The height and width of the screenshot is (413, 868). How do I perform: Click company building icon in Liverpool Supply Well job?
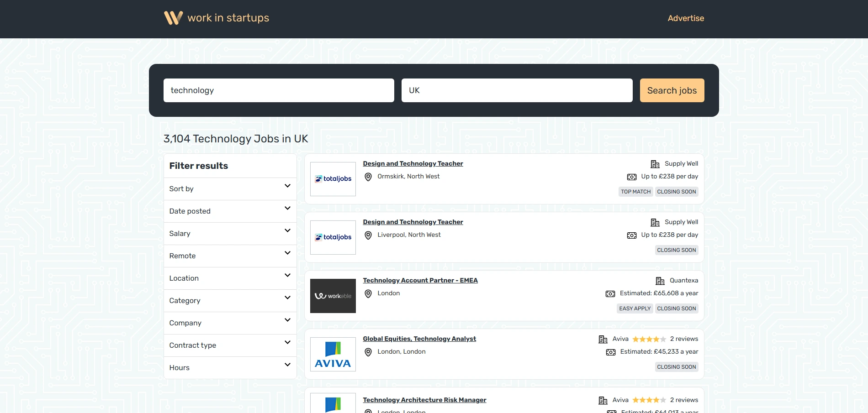click(x=655, y=222)
